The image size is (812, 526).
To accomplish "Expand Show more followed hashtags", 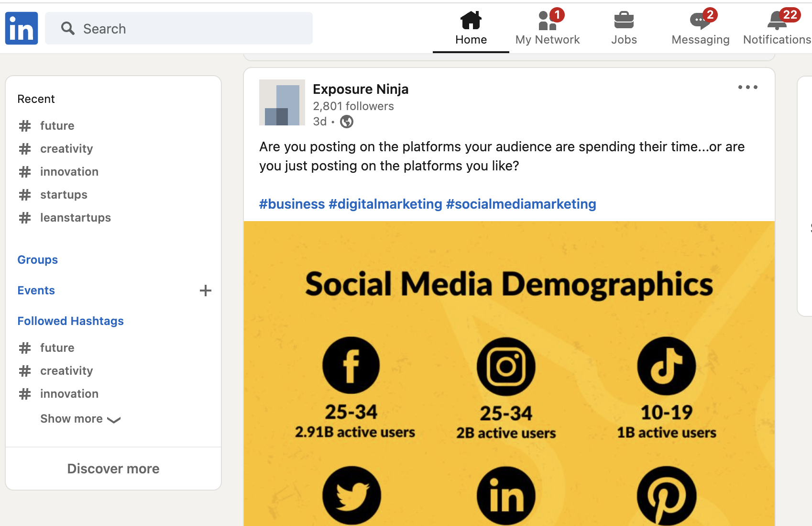I will click(80, 419).
